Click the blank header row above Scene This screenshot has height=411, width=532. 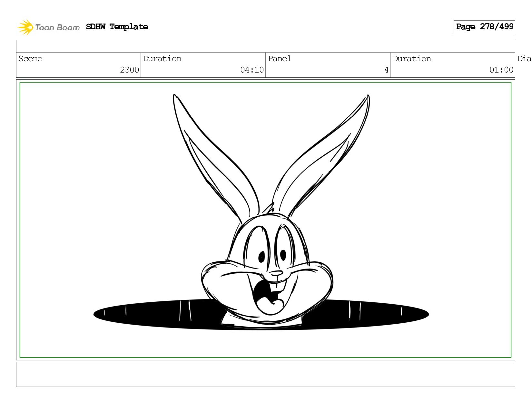[x=265, y=46]
